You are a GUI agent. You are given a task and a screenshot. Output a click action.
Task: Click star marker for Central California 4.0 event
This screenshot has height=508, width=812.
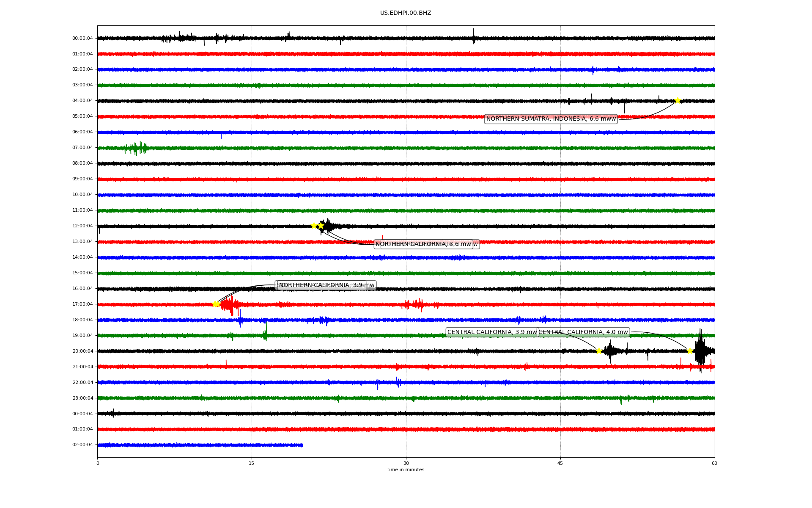tap(690, 351)
